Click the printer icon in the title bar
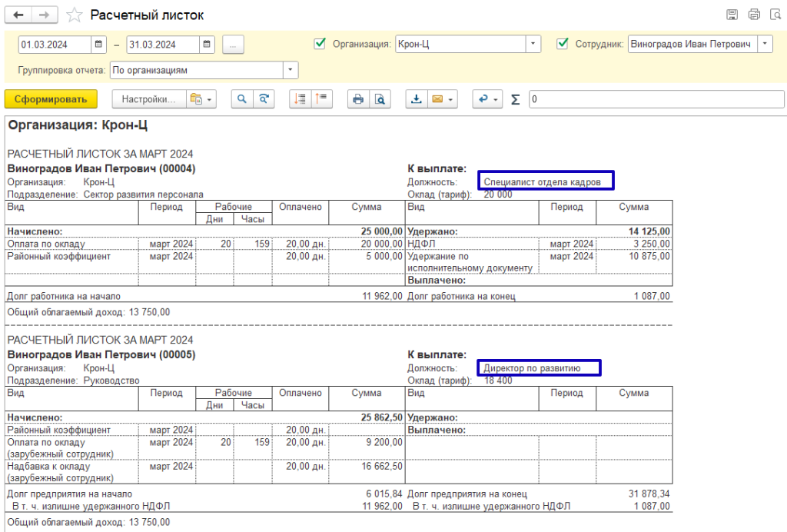Image resolution: width=787 pixels, height=532 pixels. 754,15
